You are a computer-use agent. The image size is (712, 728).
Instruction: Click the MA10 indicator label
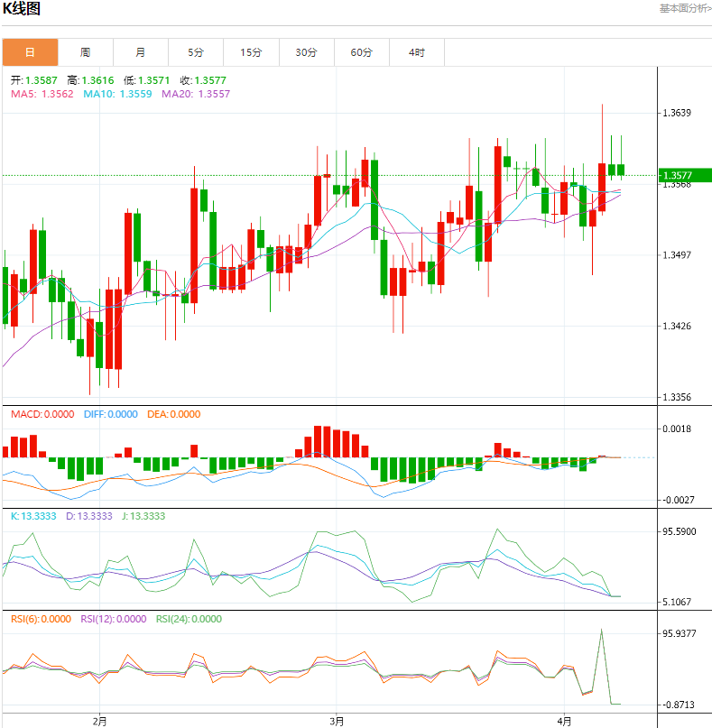click(118, 94)
